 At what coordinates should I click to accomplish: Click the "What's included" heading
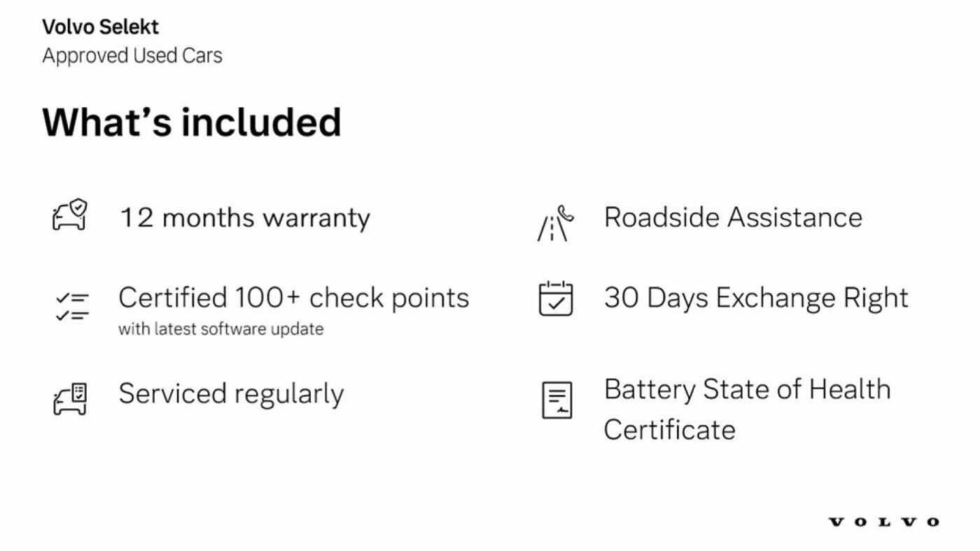[x=192, y=122]
